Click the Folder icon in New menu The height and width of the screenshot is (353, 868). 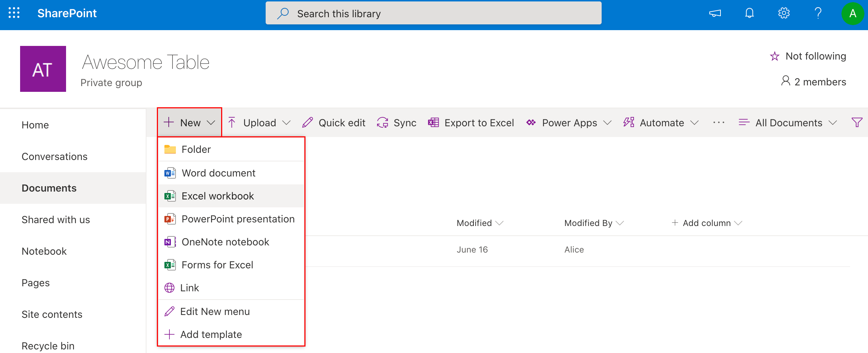pyautogui.click(x=170, y=149)
